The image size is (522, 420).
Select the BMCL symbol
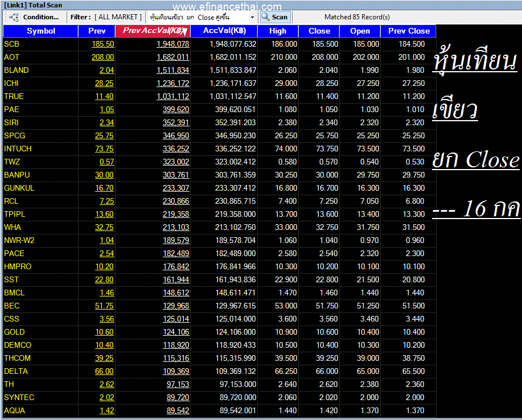pyautogui.click(x=14, y=293)
